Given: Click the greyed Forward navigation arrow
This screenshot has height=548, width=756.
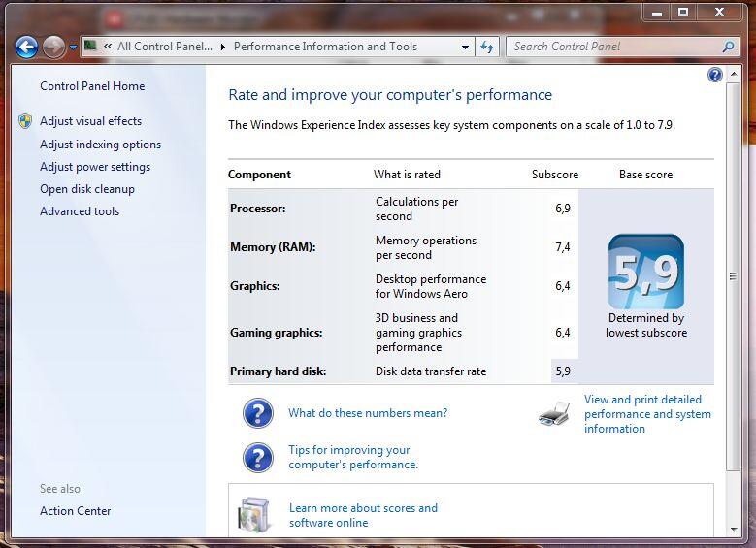Looking at the screenshot, I should pyautogui.click(x=53, y=48).
